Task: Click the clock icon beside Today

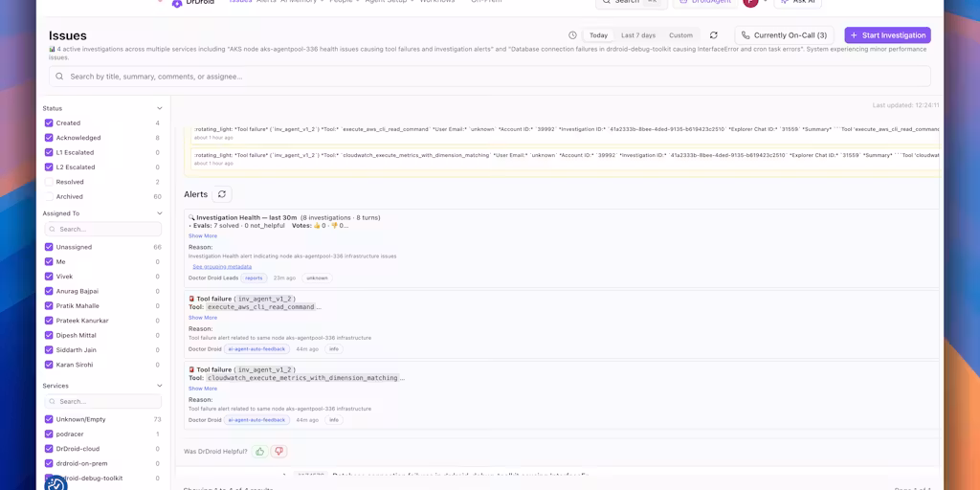Action: [x=572, y=35]
